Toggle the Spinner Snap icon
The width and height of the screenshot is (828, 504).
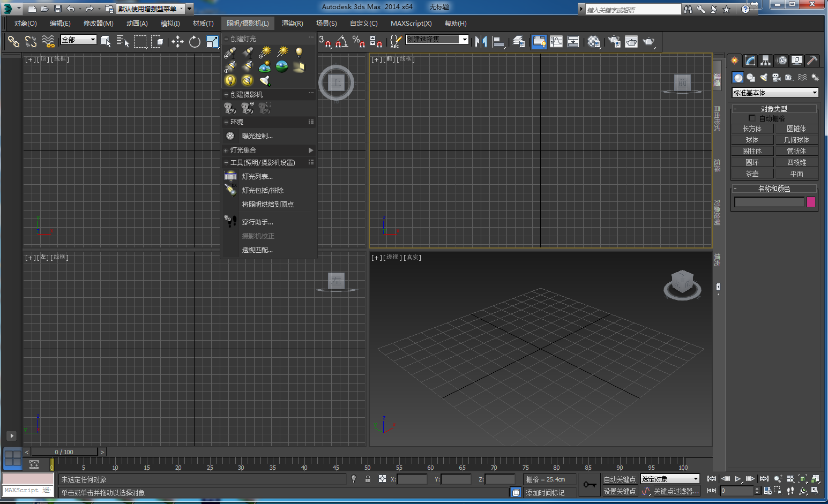(376, 41)
